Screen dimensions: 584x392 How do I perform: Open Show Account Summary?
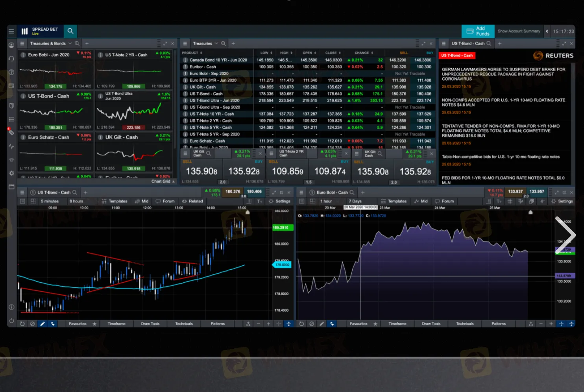[x=519, y=31]
